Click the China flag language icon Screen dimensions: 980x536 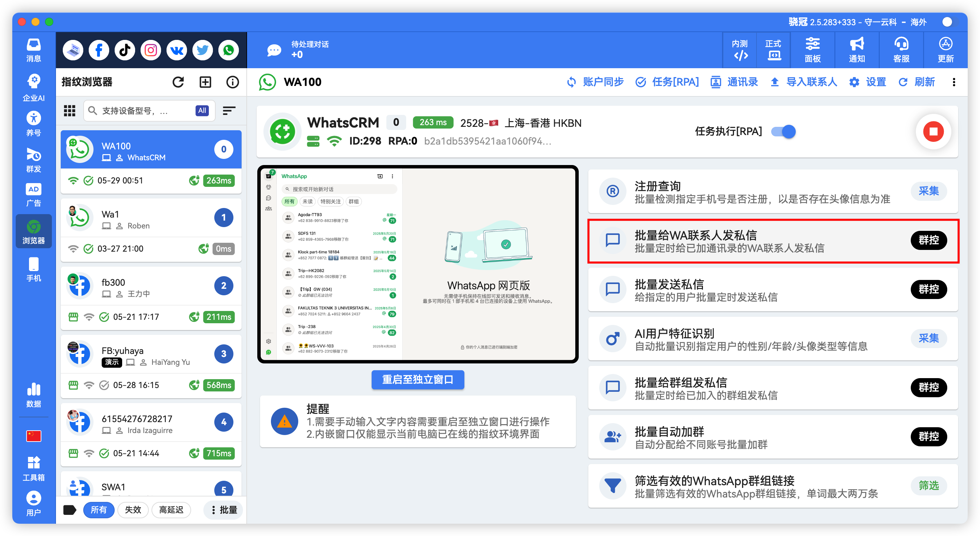[x=33, y=436]
